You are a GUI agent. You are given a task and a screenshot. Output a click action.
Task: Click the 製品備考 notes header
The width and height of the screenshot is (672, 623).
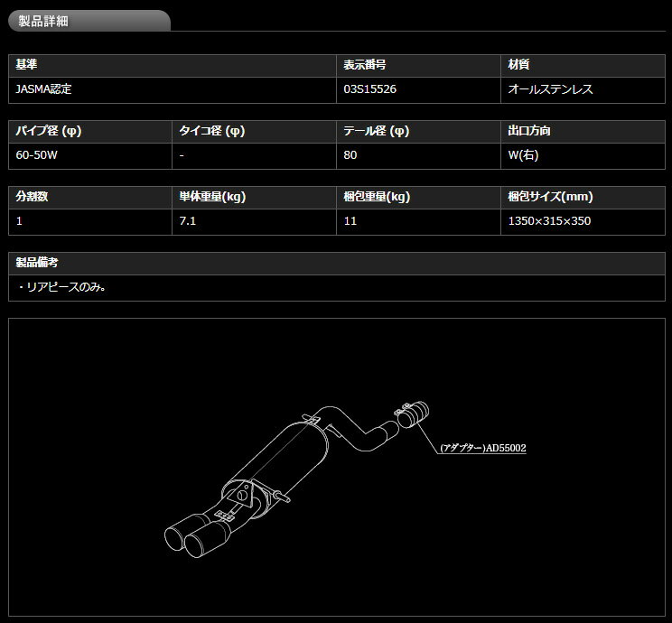point(38,262)
